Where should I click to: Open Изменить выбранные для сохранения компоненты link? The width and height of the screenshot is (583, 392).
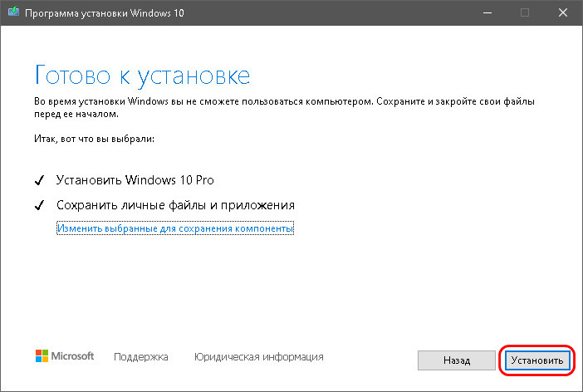pyautogui.click(x=175, y=228)
